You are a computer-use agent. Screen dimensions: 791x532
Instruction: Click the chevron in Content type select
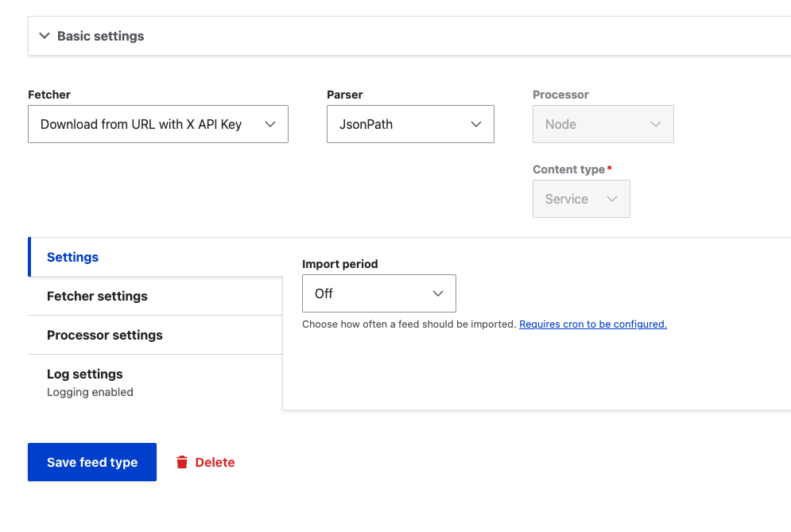(x=612, y=199)
